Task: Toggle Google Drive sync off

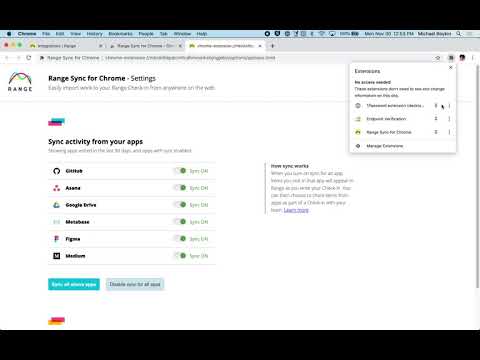Action: click(x=180, y=205)
